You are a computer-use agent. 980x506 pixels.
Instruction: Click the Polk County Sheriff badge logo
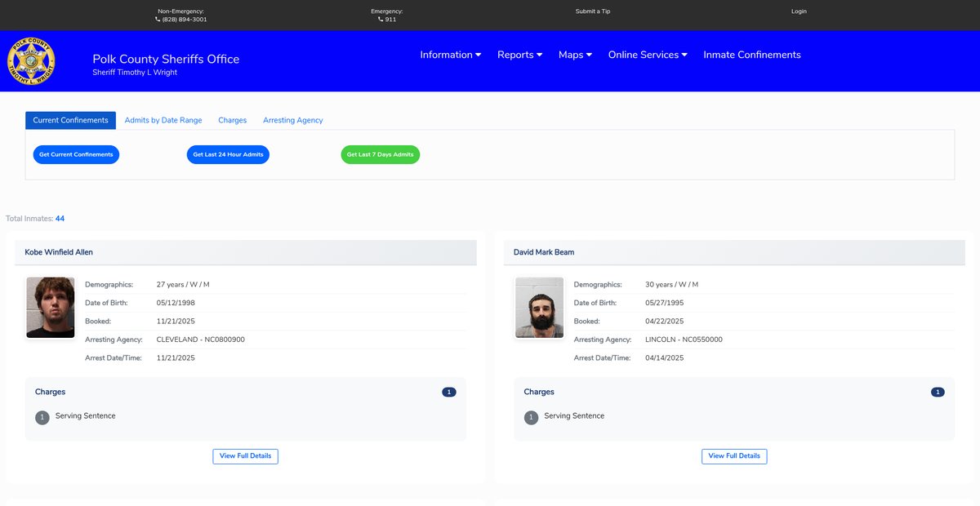[x=31, y=61]
